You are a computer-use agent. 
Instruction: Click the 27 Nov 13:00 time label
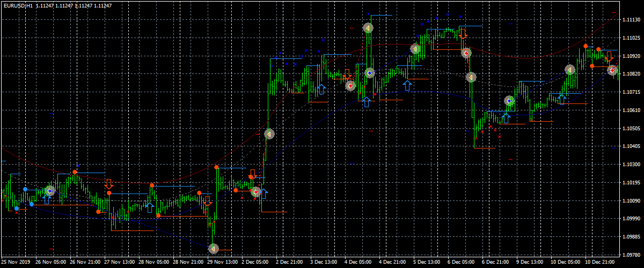click(120, 263)
